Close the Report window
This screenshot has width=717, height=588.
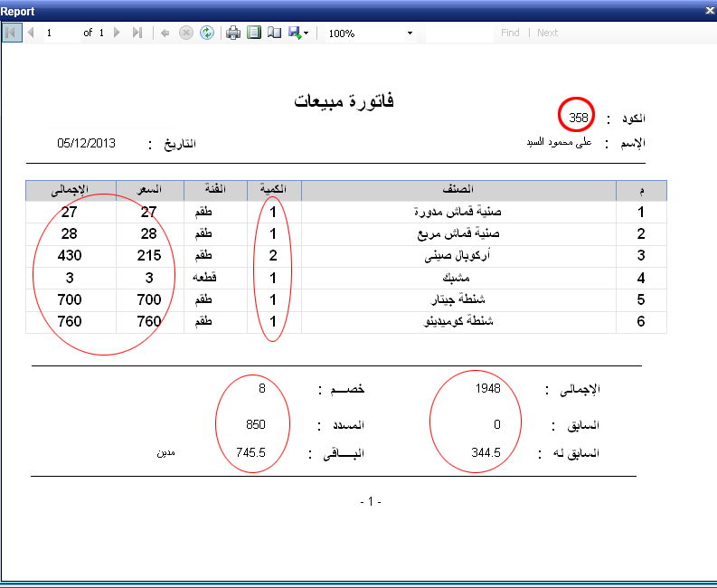coord(710,11)
